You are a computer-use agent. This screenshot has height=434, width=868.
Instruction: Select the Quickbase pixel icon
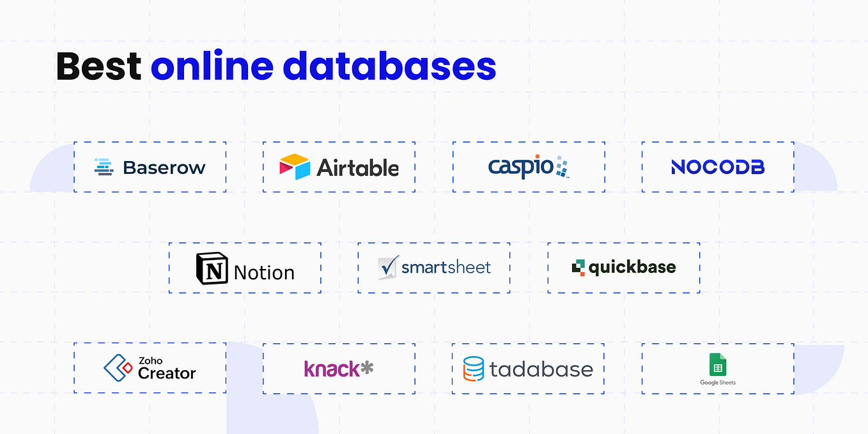click(578, 267)
